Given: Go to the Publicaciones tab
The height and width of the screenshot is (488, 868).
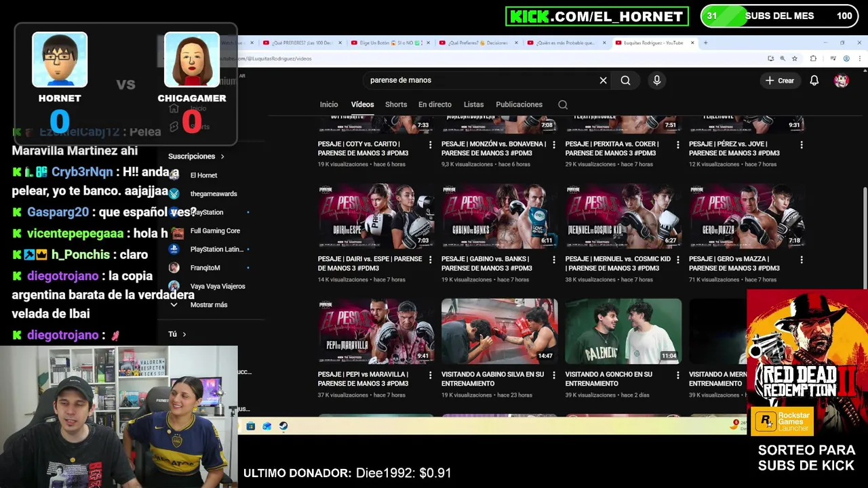Looking at the screenshot, I should point(519,104).
